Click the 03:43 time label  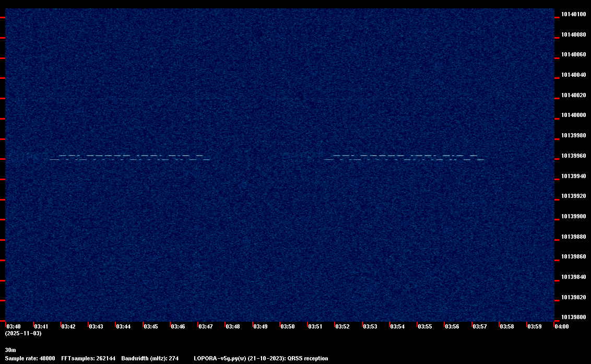click(96, 326)
